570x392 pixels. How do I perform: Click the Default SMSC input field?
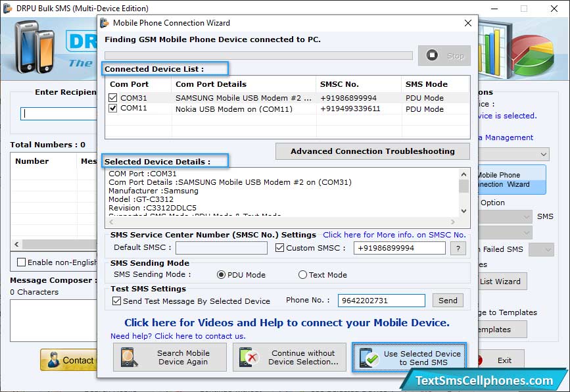222,248
